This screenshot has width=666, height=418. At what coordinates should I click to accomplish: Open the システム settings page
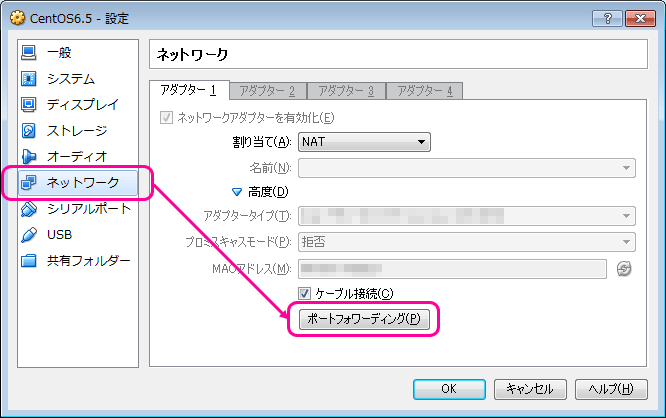pos(78,79)
